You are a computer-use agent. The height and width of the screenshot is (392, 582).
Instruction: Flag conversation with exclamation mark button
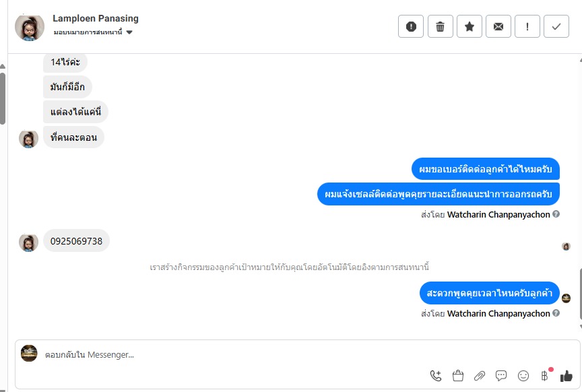tap(527, 27)
